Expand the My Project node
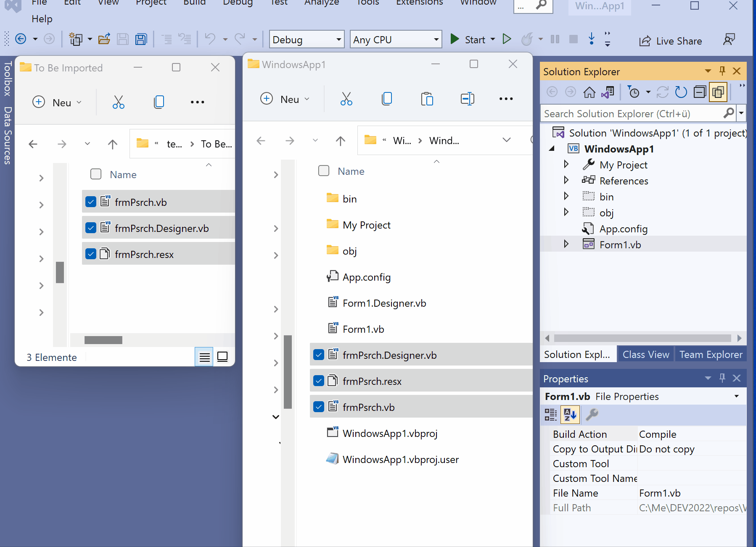This screenshot has height=547, width=756. click(x=566, y=164)
